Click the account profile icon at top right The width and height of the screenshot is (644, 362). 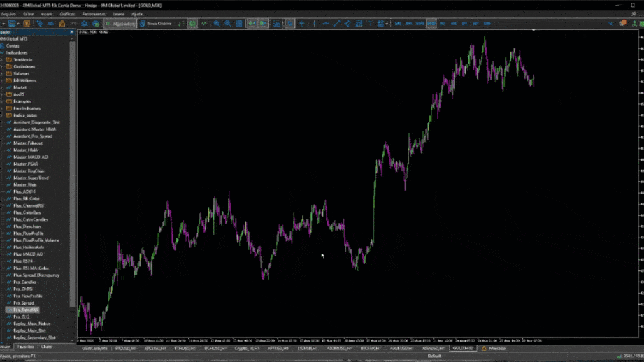(x=634, y=24)
